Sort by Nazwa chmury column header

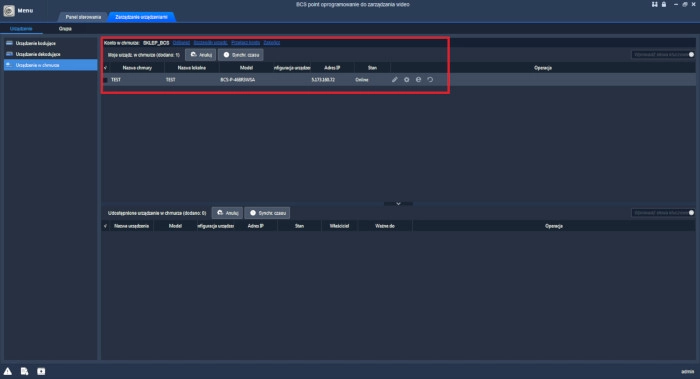137,68
